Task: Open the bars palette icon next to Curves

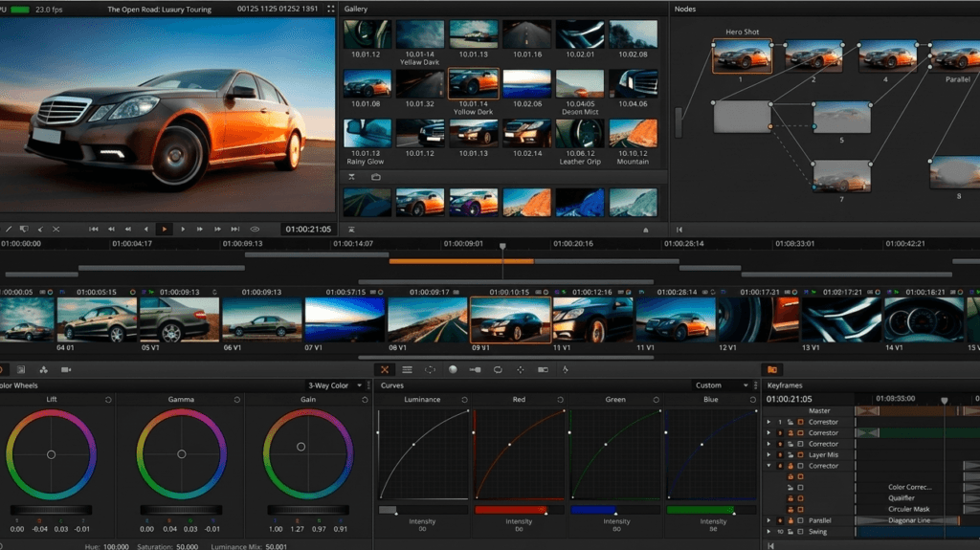Action: point(407,370)
